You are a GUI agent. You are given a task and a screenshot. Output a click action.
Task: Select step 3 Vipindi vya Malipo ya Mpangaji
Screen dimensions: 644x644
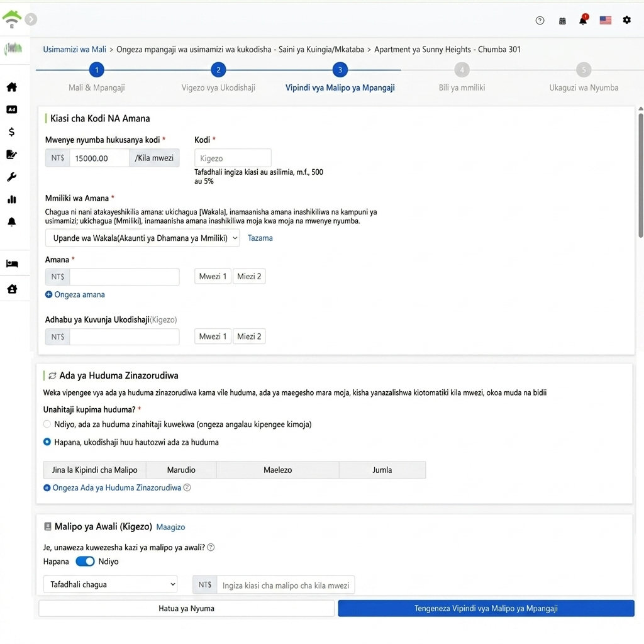click(340, 70)
